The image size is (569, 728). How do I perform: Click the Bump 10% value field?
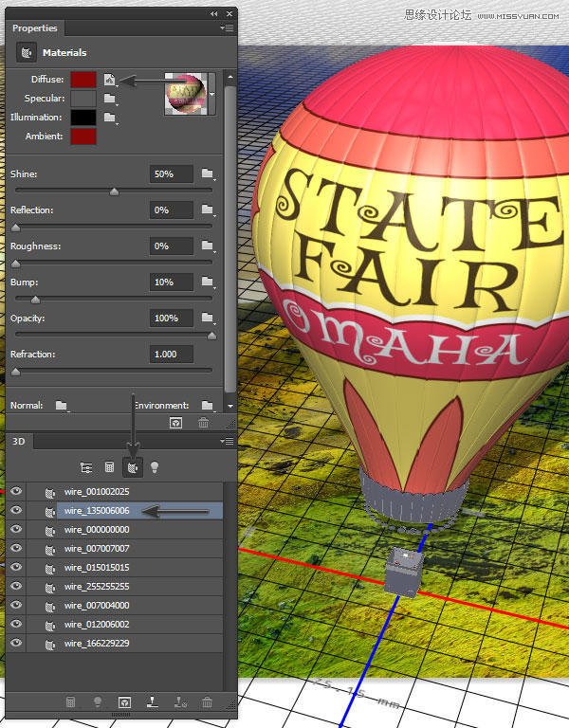pyautogui.click(x=172, y=282)
